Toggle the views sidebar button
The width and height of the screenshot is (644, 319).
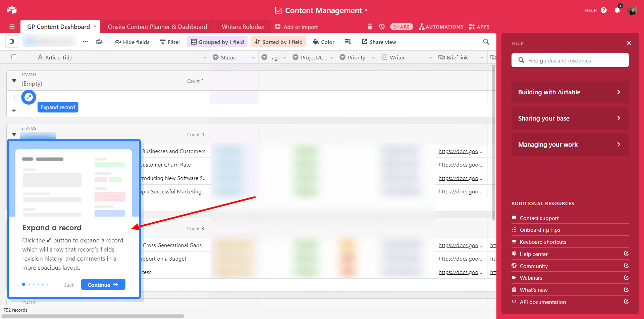point(12,42)
